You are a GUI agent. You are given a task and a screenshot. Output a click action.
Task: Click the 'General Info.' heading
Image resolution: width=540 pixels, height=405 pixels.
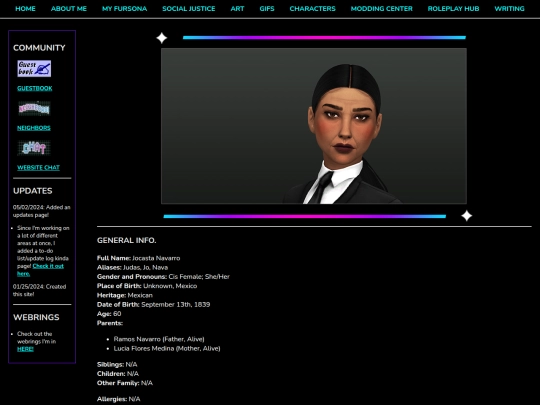(x=126, y=240)
